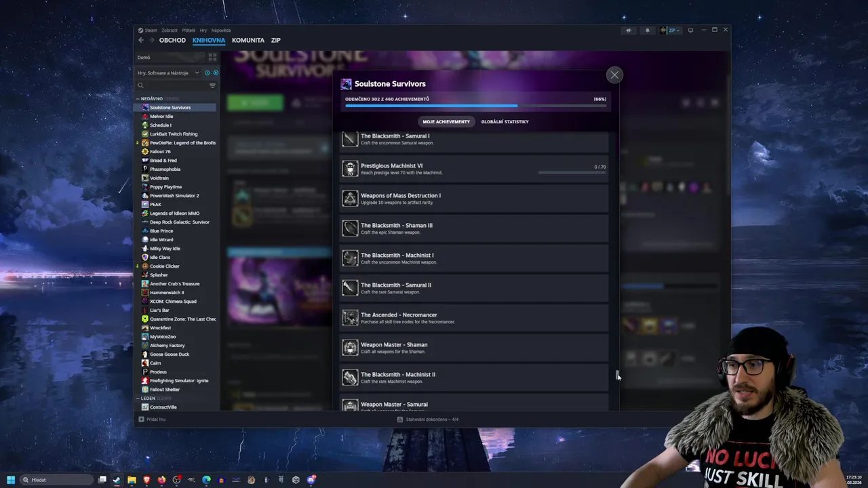Click the Bread & Fred game icon
Screen dimensions: 868x488
click(144, 161)
